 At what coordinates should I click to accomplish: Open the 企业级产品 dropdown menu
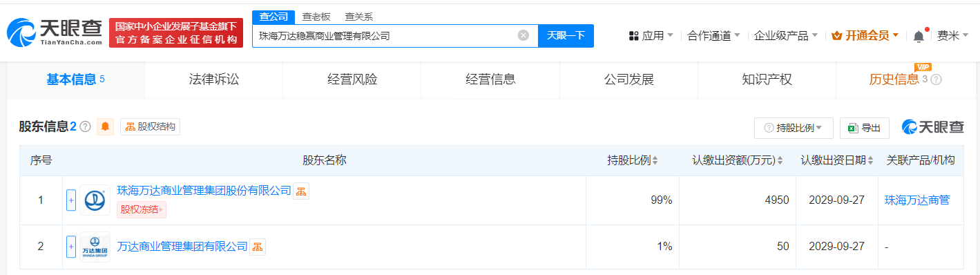pos(786,35)
